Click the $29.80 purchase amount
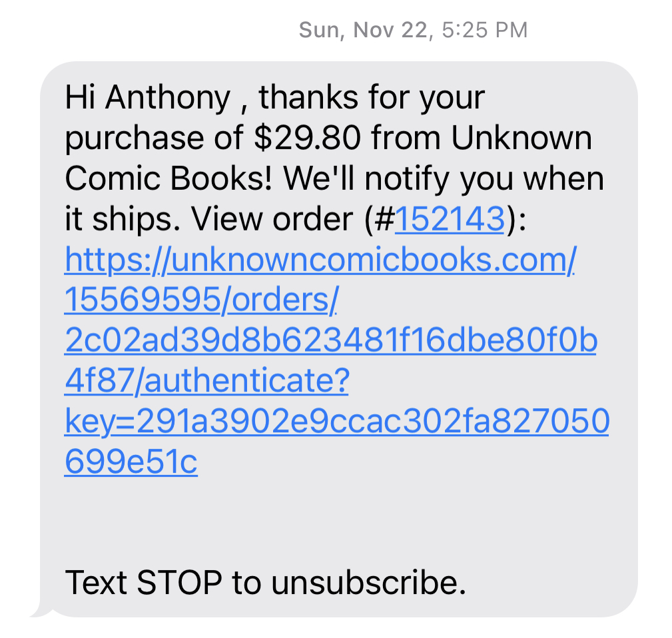672x638 pixels. coord(308,138)
